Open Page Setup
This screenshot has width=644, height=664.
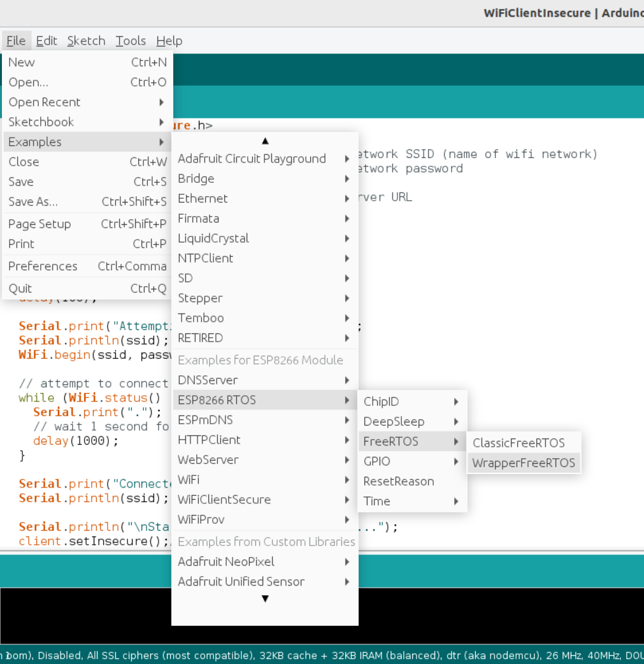pos(88,224)
